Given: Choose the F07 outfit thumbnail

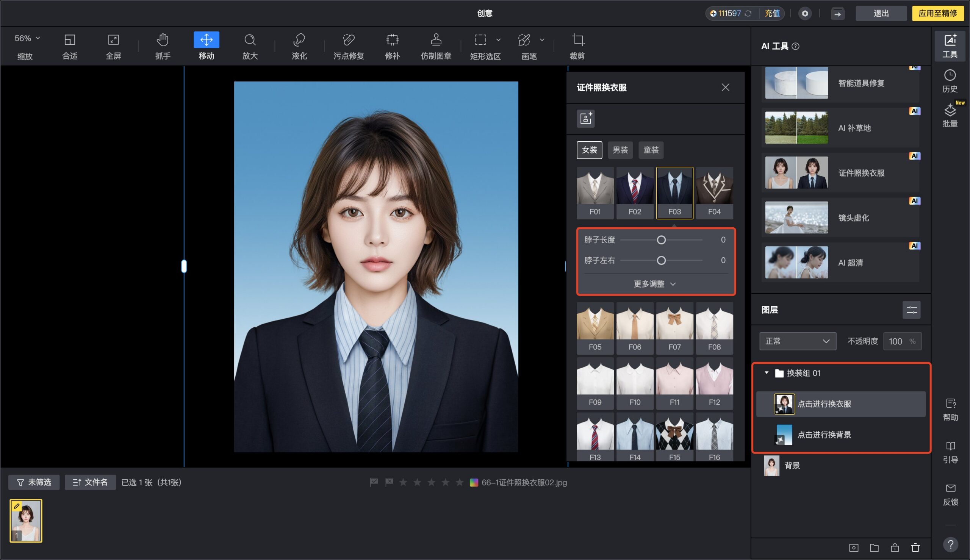Looking at the screenshot, I should click(674, 328).
